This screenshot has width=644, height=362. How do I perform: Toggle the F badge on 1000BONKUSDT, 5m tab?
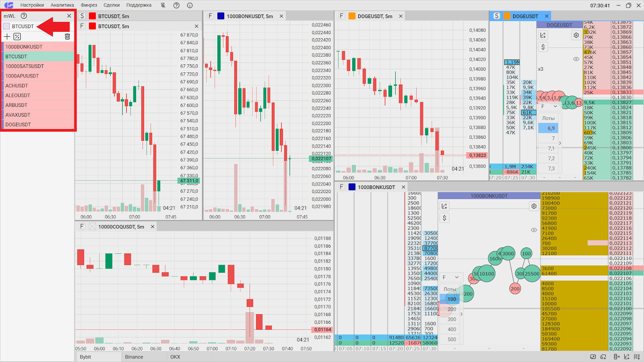pos(210,16)
